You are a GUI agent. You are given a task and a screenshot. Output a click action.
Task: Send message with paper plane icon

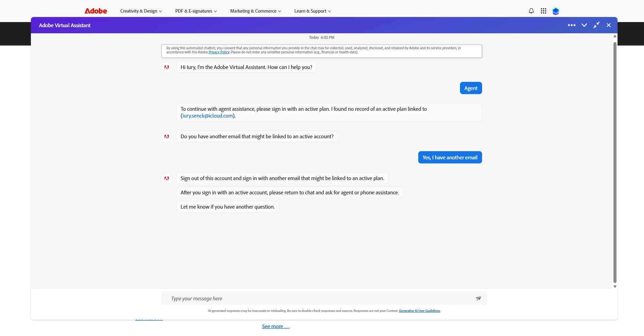pos(478,298)
